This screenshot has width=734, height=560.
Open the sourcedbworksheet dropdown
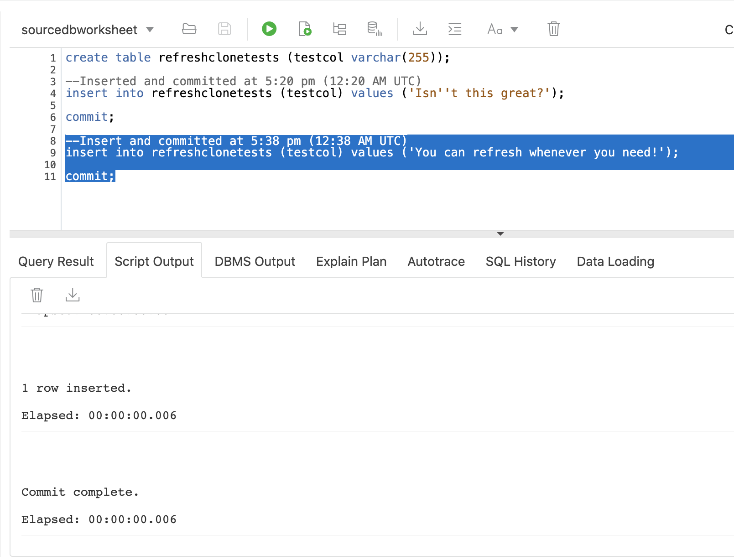tap(150, 30)
